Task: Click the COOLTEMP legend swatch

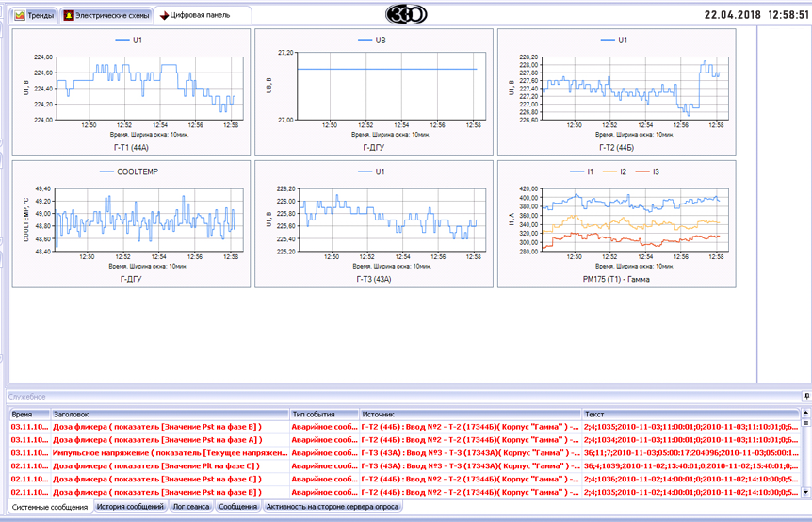Action: coord(106,171)
